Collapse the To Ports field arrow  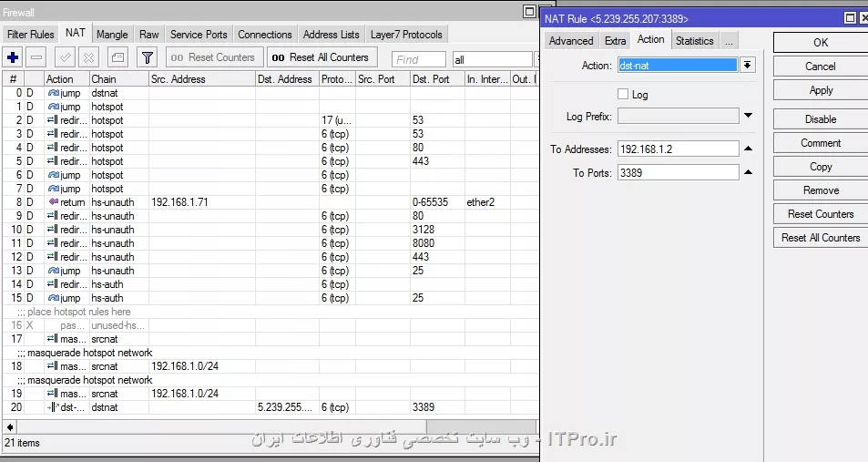pyautogui.click(x=748, y=172)
